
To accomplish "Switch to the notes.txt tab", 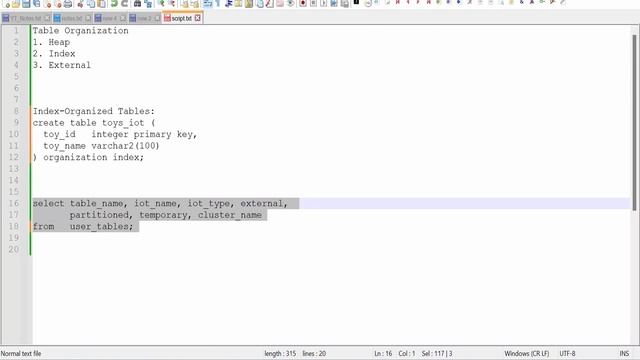I will [72, 18].
